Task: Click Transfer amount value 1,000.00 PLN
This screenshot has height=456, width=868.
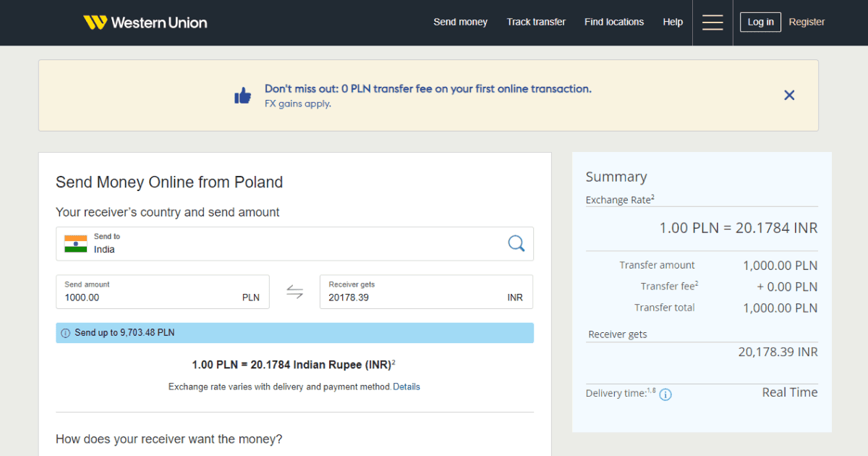Action: (780, 266)
